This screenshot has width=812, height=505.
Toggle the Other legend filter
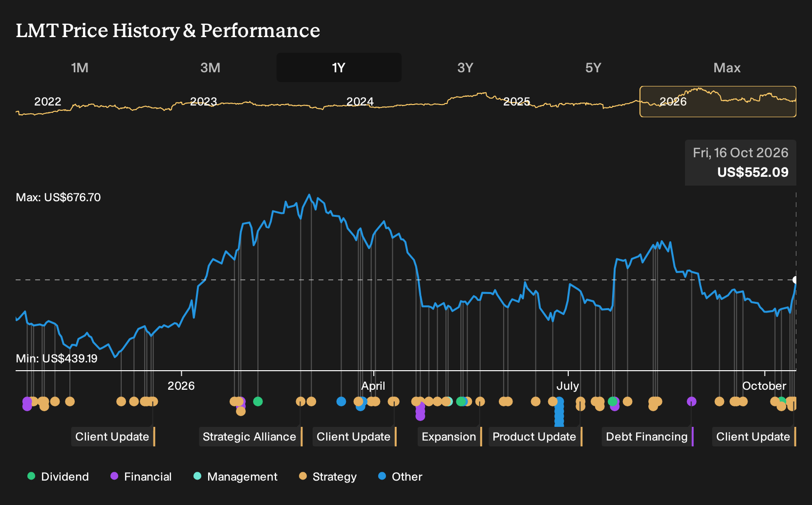(400, 477)
